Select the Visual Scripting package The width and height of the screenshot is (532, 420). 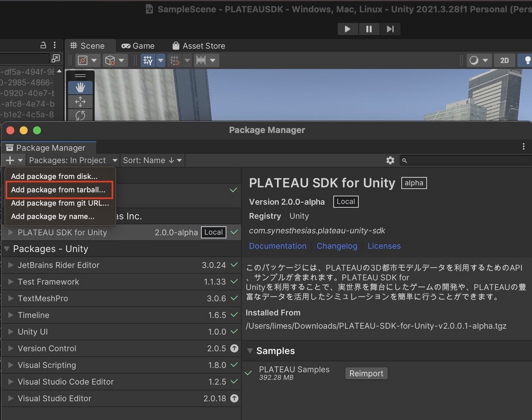click(x=121, y=365)
